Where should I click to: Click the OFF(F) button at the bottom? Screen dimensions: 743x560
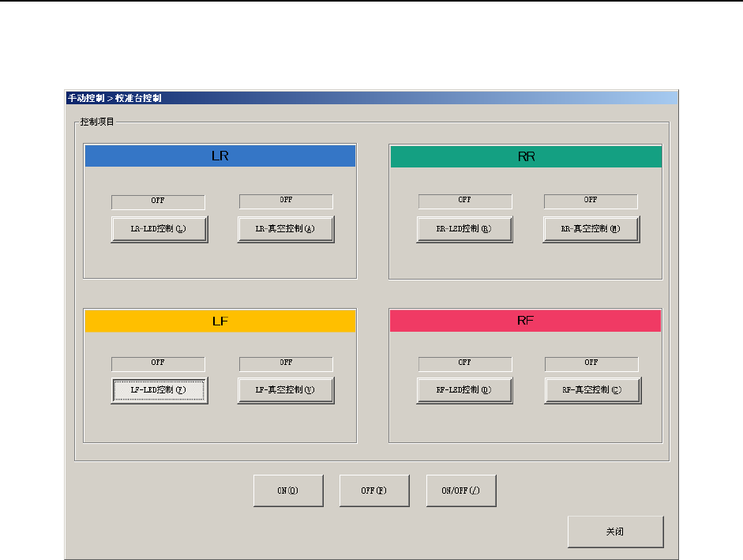point(374,490)
